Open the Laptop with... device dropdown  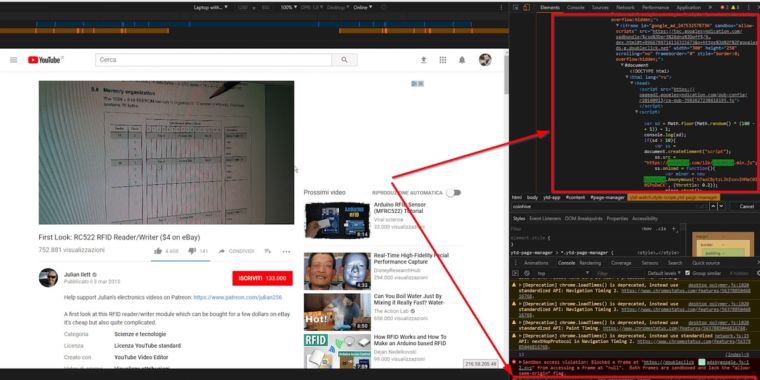click(x=210, y=8)
